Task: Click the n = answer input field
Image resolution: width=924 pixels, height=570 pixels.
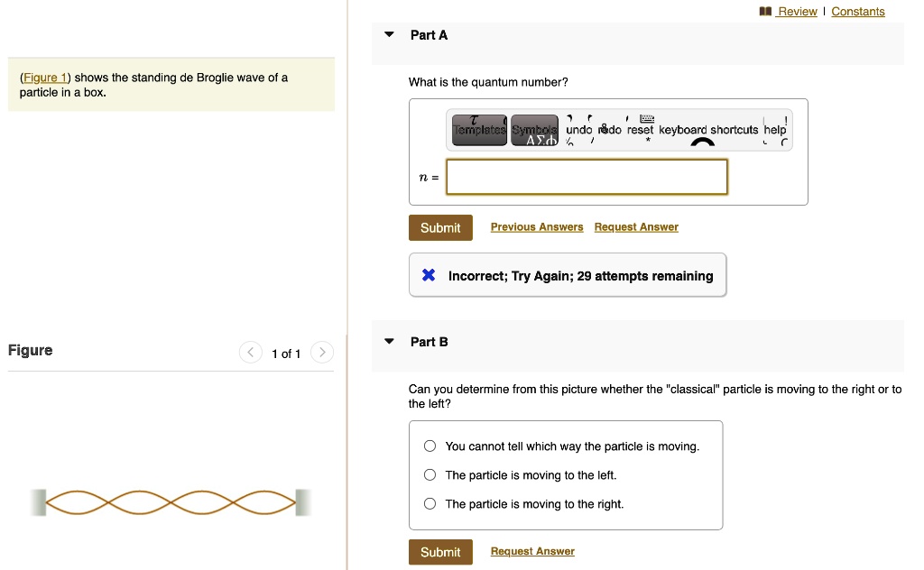Action: 587,177
